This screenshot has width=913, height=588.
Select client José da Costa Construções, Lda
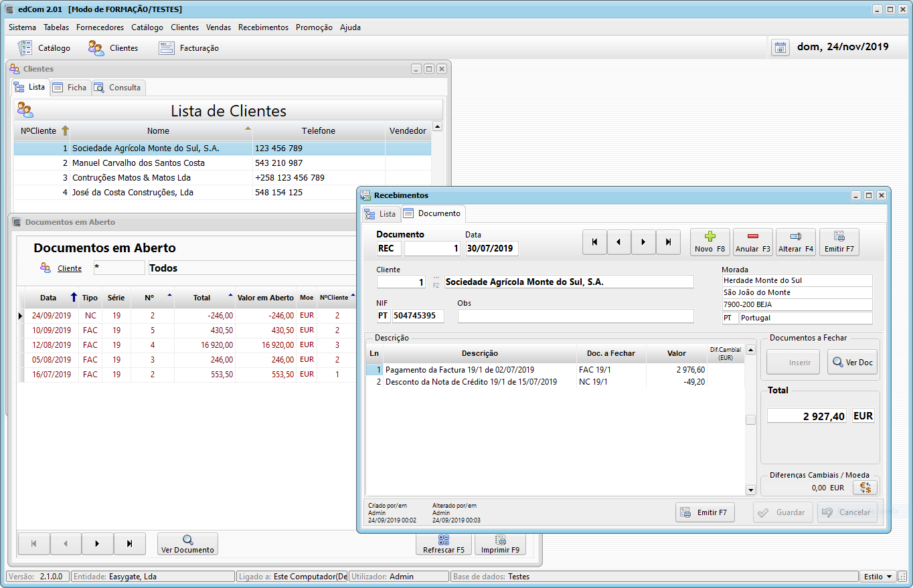pos(222,192)
